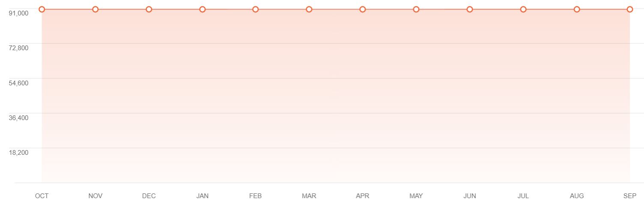This screenshot has height=208, width=644.
Task: Click the MAY data point marker
Action: click(x=416, y=9)
